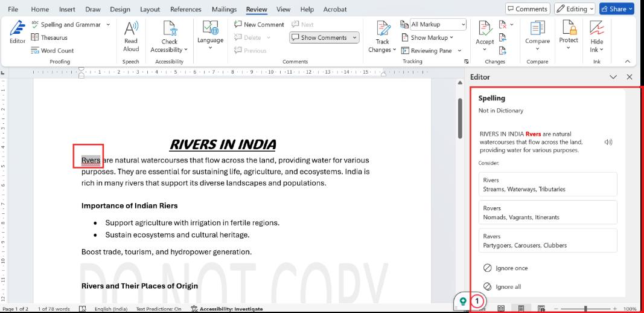Open the References tab
Image resolution: width=644 pixels, height=313 pixels.
[x=185, y=9]
